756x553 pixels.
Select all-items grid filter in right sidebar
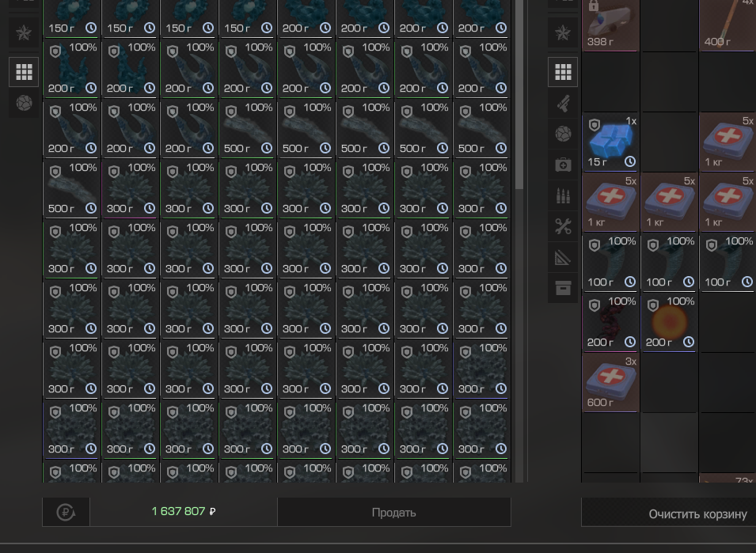pos(563,72)
